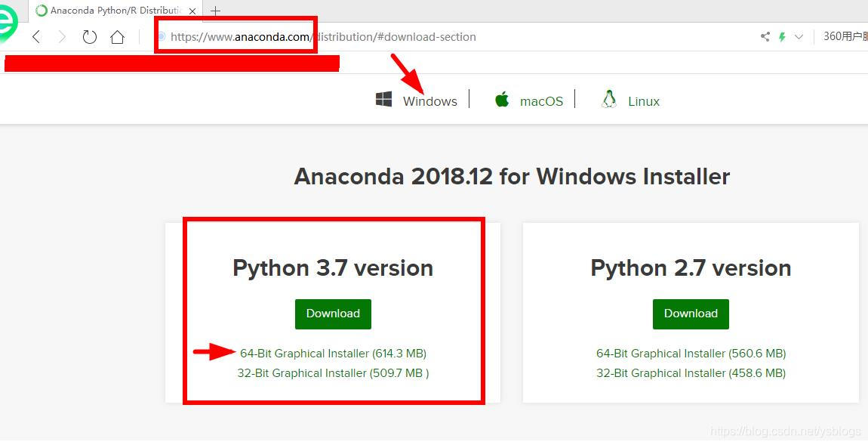Click the Apple logo icon
868x445 pixels.
(502, 100)
